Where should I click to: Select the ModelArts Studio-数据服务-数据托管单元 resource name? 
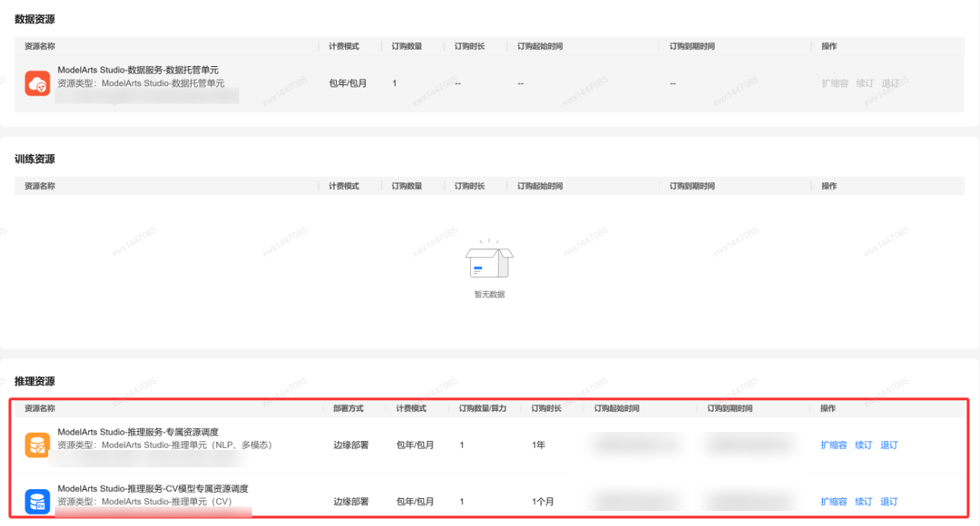pyautogui.click(x=138, y=70)
